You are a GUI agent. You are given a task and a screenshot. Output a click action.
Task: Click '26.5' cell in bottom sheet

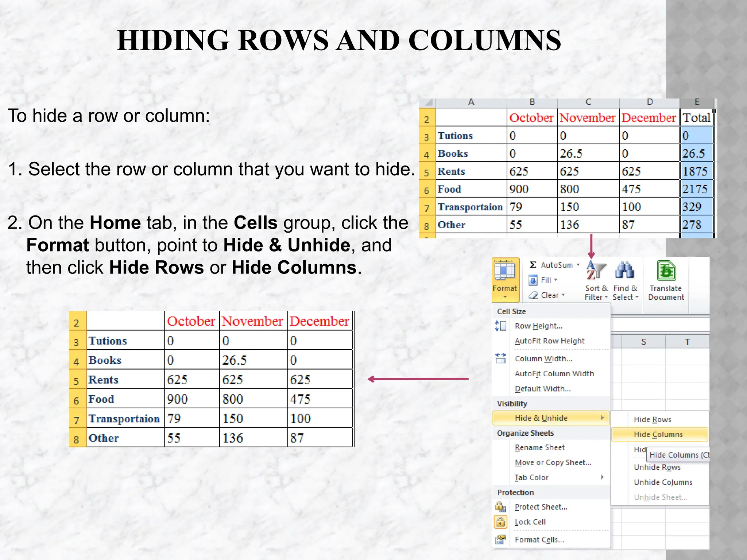pyautogui.click(x=253, y=360)
